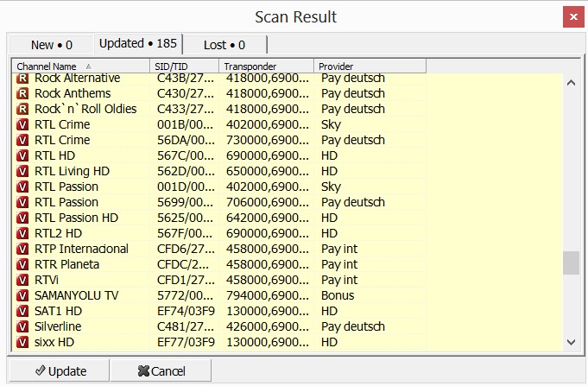
Task: Open the Lost tab
Action: point(224,44)
